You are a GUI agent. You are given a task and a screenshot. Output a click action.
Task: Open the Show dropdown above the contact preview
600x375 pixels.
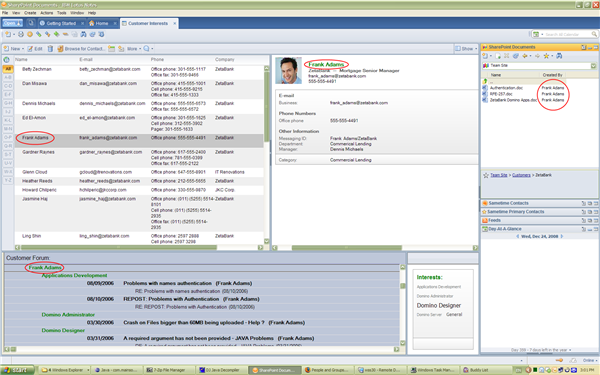coord(466,49)
